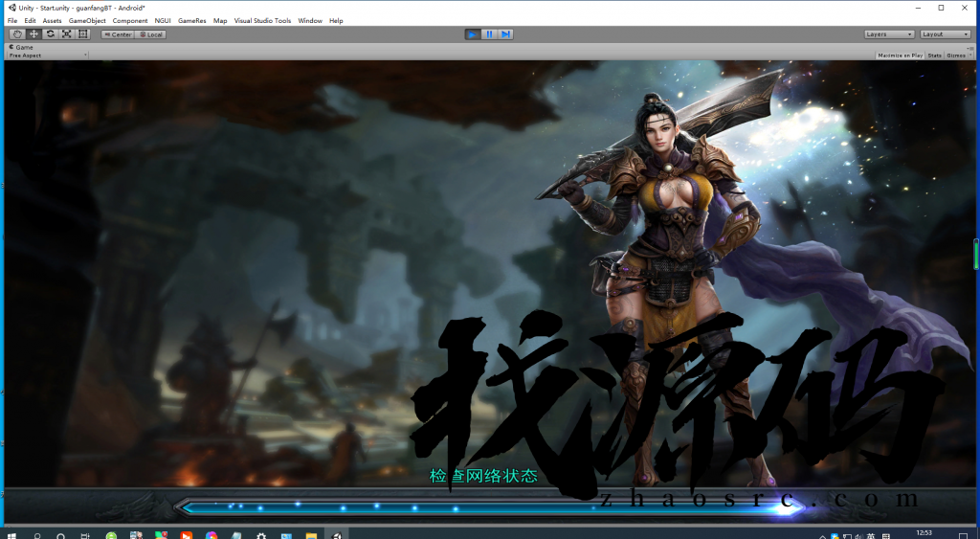
Task: Open the Windows Start menu
Action: click(x=11, y=536)
